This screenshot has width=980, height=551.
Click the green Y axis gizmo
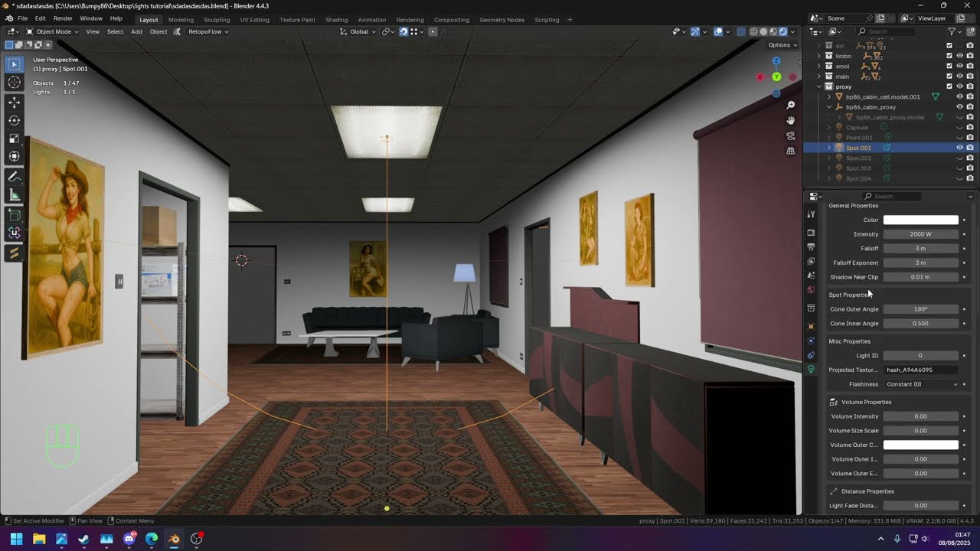[776, 77]
